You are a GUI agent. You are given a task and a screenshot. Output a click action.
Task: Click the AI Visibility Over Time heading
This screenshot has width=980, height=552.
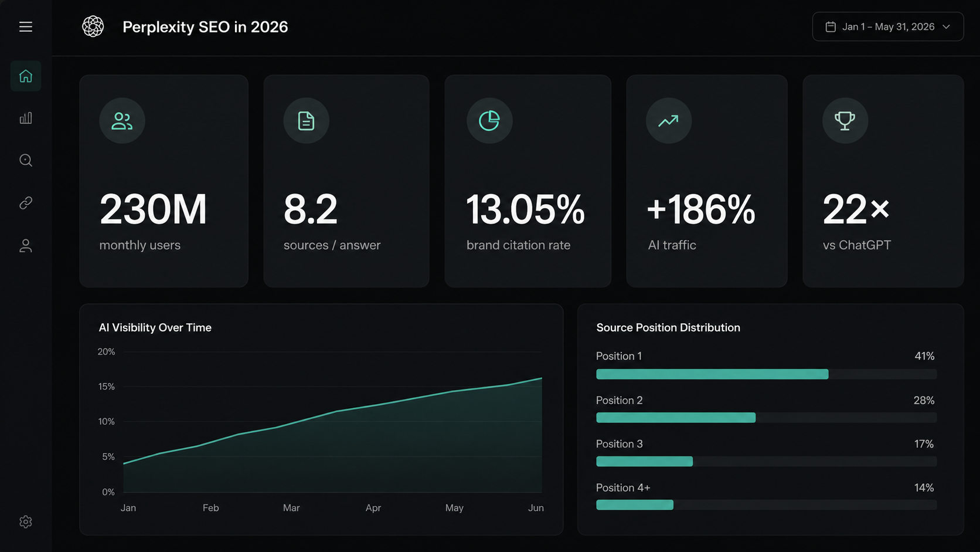pos(155,328)
